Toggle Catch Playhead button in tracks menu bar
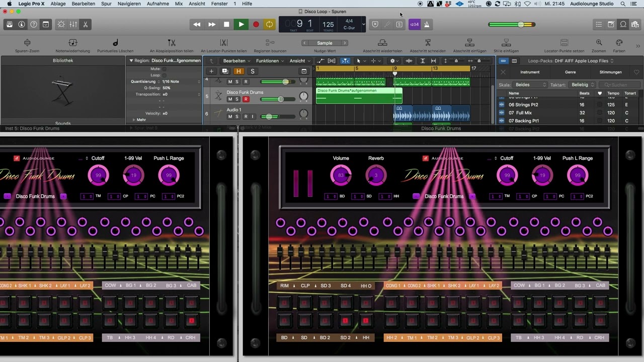 point(345,61)
